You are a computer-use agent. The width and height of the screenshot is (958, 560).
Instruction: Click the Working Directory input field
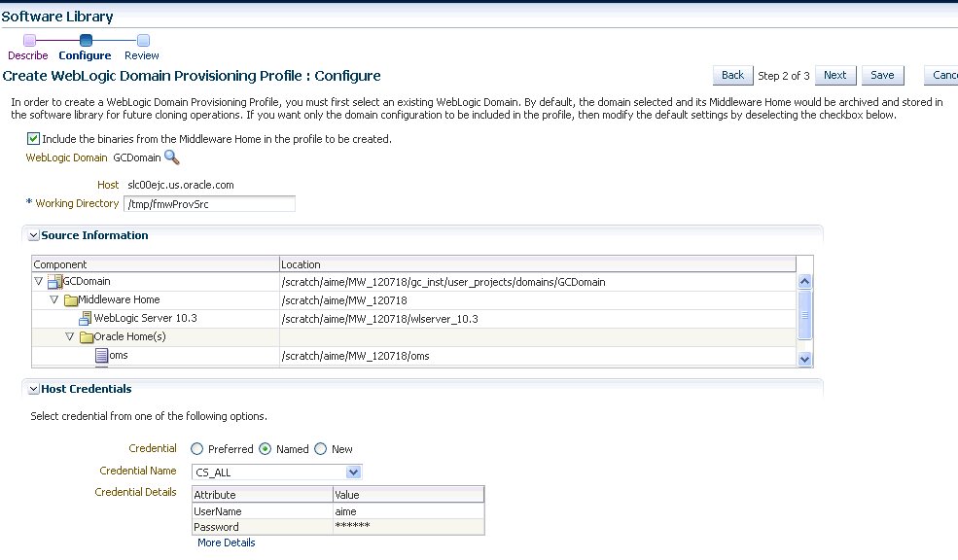(x=209, y=204)
